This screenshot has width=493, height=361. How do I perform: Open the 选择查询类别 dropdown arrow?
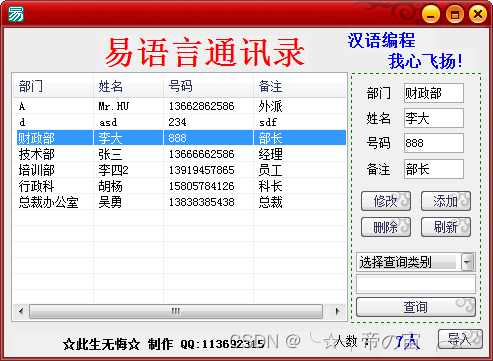pos(467,262)
